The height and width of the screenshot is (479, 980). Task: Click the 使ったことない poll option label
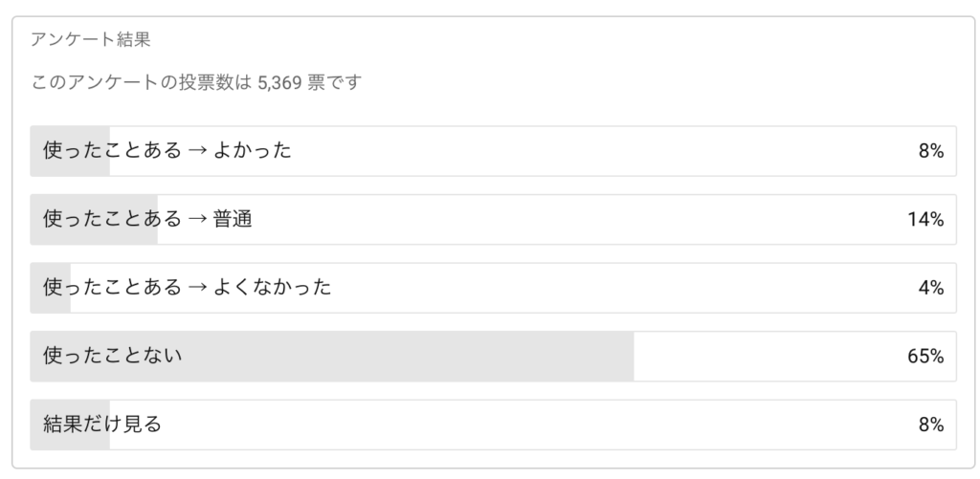point(113,356)
